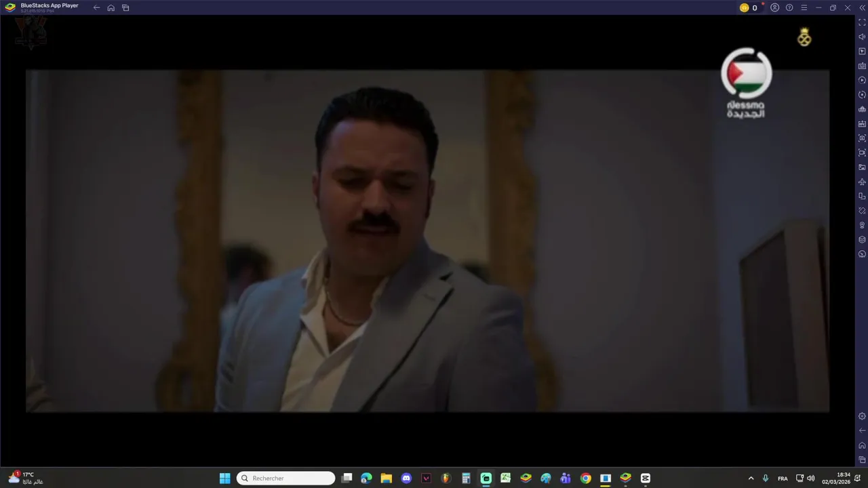868x488 pixels.
Task: Click the microphone icon in system tray
Action: pyautogui.click(x=766, y=479)
